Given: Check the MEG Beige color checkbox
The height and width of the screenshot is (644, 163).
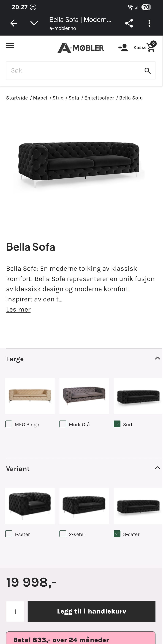Looking at the screenshot, I should (x=9, y=424).
